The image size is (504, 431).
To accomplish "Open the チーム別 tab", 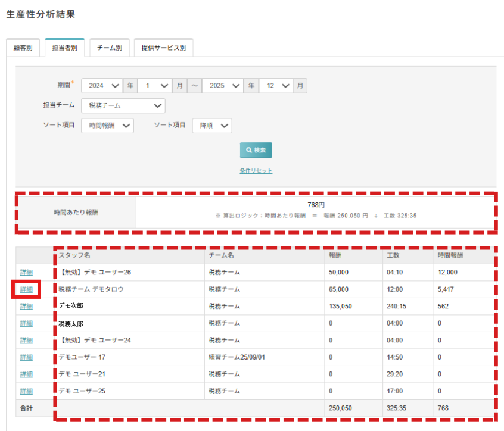I will (x=109, y=48).
